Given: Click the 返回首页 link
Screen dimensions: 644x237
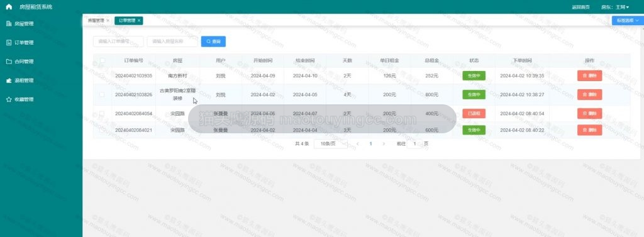Looking at the screenshot, I should pos(580,8).
